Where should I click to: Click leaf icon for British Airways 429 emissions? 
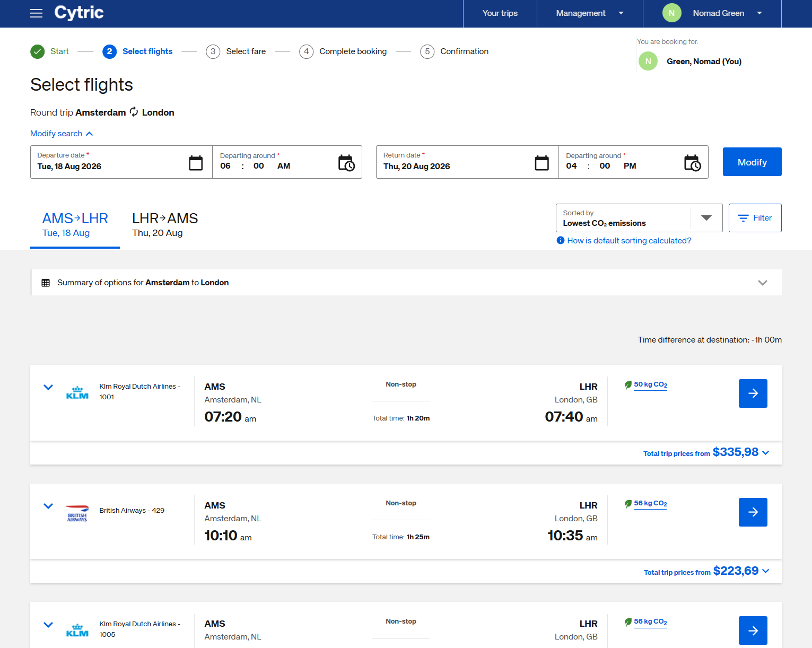pyautogui.click(x=628, y=504)
